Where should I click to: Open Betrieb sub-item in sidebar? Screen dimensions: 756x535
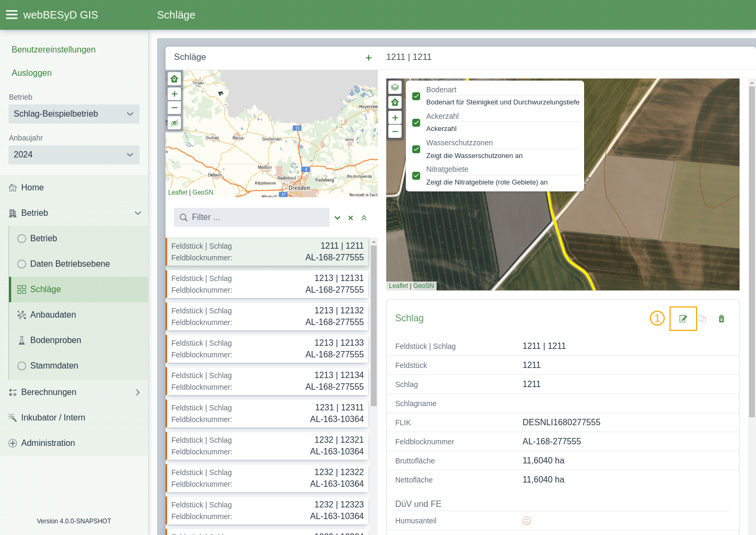click(x=79, y=239)
